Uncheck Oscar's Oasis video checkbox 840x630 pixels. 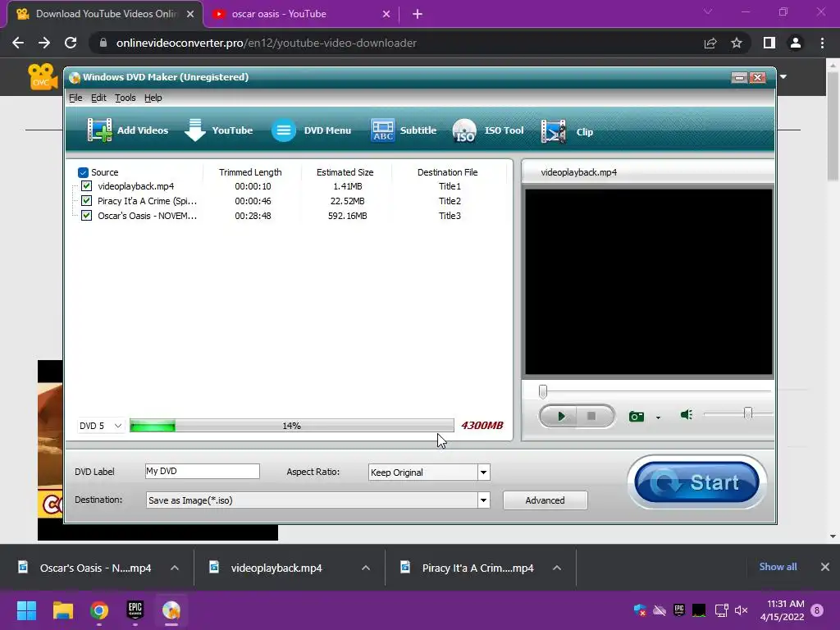(x=86, y=216)
